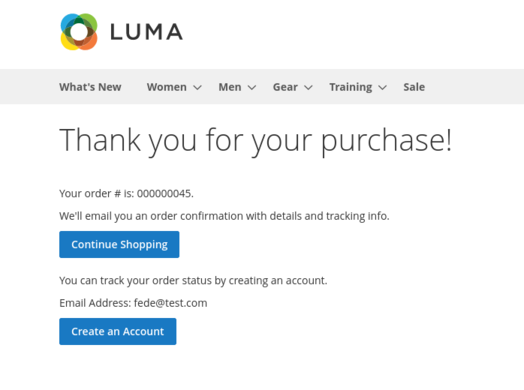Open the Gear category
This screenshot has height=390, width=524.
coord(285,87)
